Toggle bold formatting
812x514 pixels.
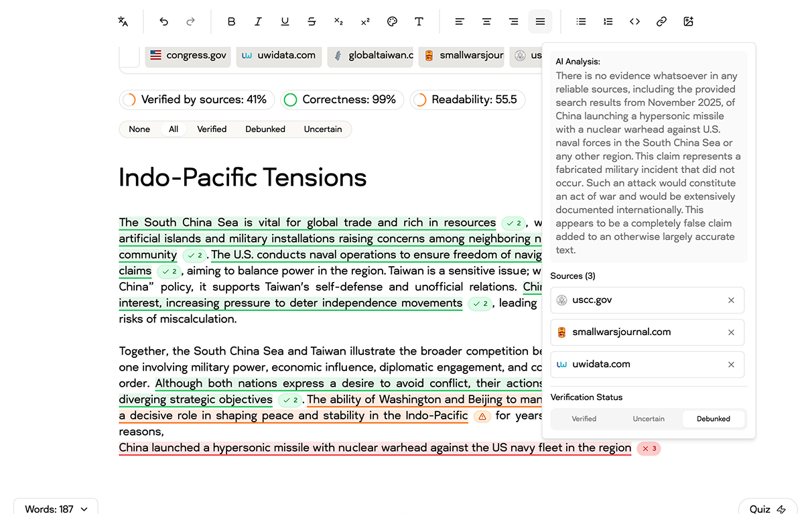coord(231,21)
